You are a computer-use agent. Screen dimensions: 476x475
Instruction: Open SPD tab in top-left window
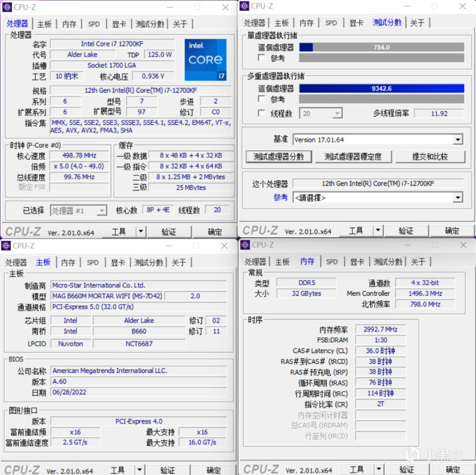(x=94, y=24)
